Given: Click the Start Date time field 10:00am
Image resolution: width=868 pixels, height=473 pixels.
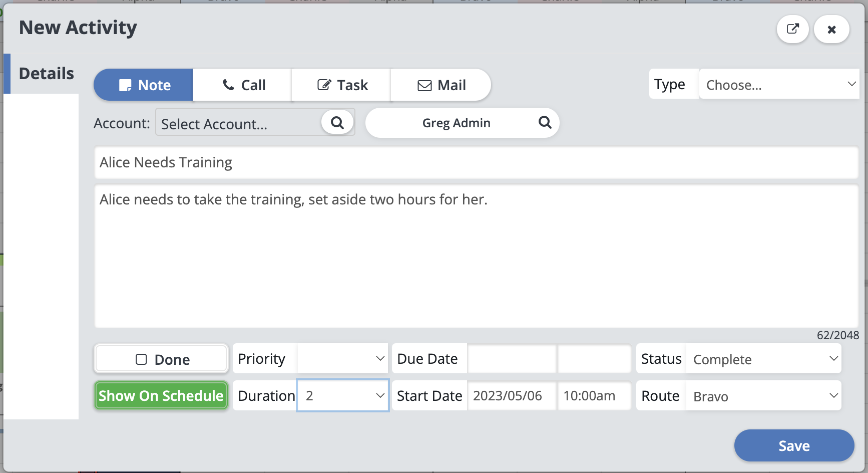Looking at the screenshot, I should 594,396.
